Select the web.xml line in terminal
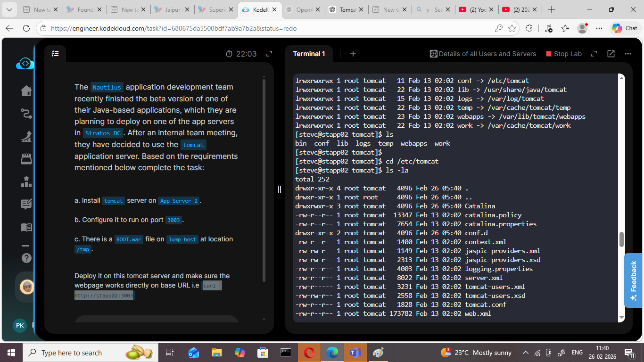Image resolution: width=644 pixels, height=362 pixels. (x=393, y=313)
